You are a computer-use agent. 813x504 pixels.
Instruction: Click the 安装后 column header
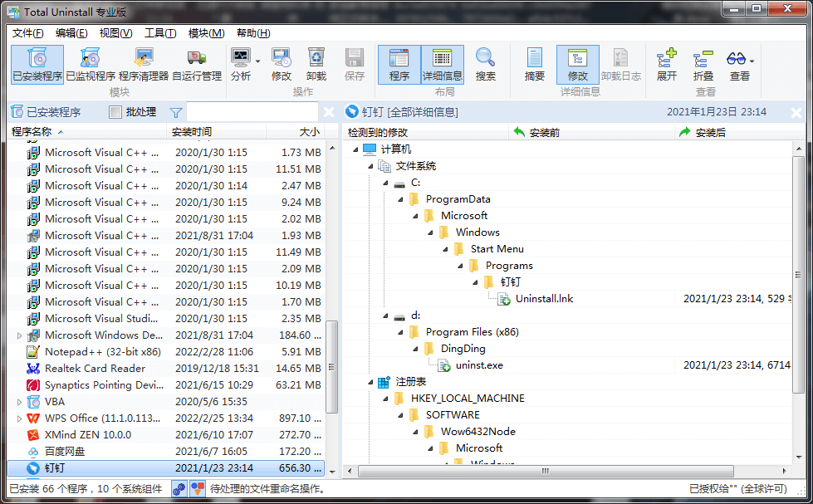pos(741,132)
